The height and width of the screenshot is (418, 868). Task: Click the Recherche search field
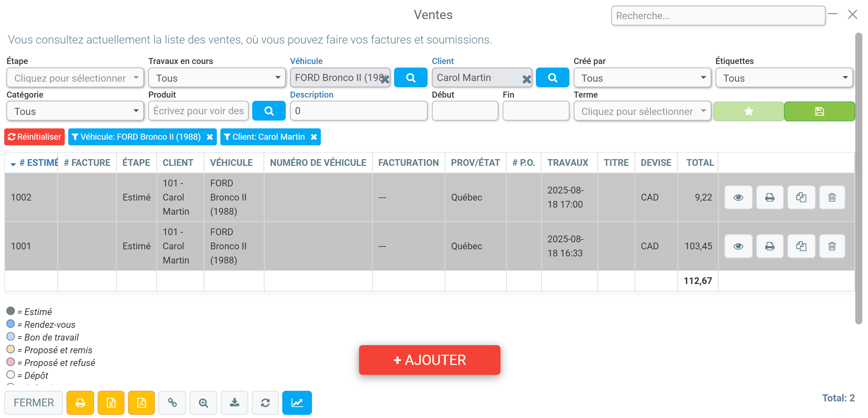718,16
